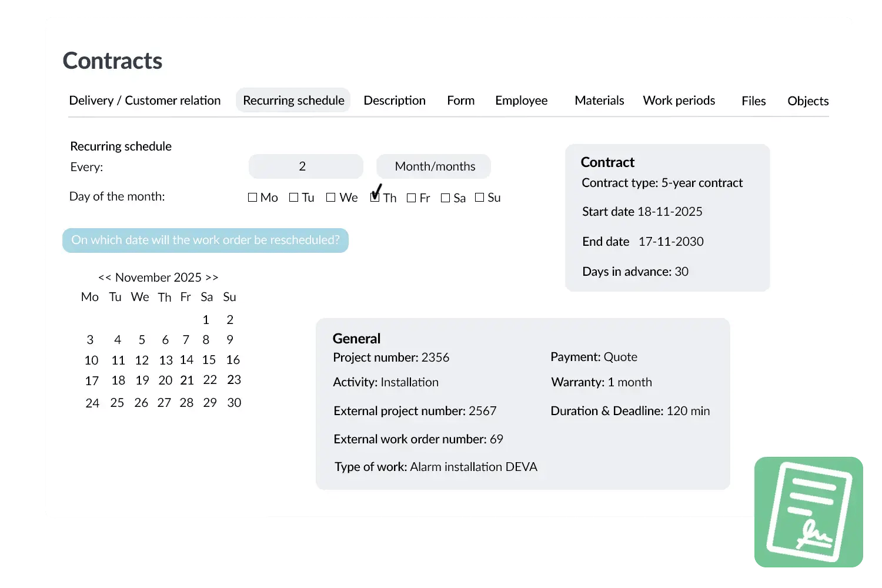The height and width of the screenshot is (588, 882).
Task: Go to next month in calendar
Action: point(212,278)
